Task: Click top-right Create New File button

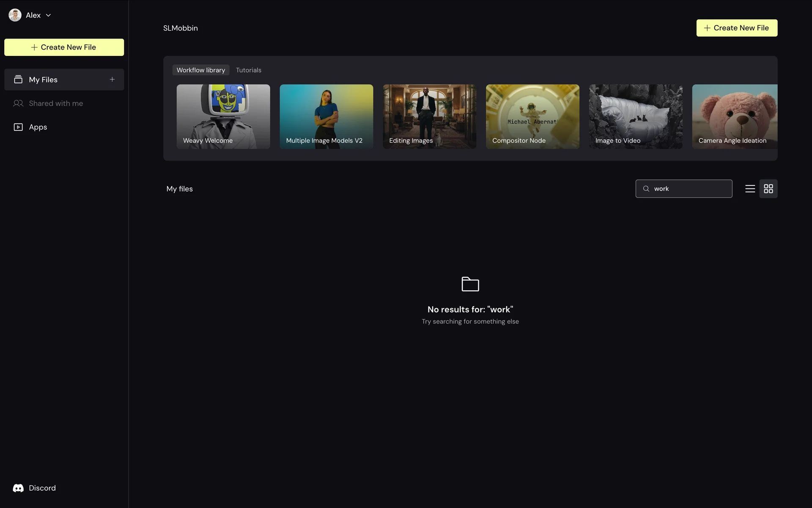Action: coord(736,28)
